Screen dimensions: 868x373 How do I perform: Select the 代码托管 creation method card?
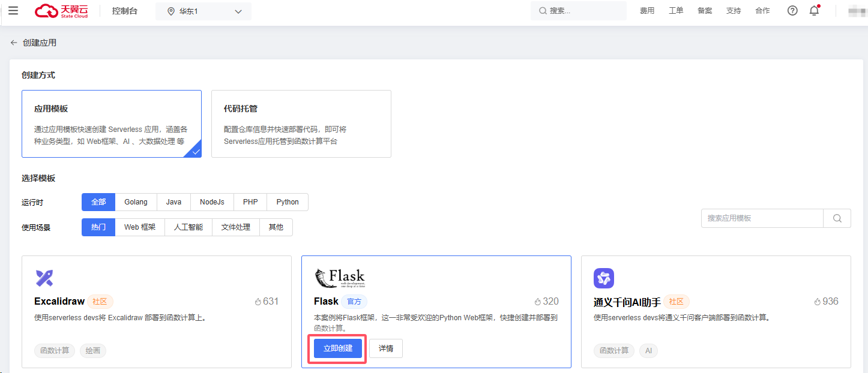301,124
